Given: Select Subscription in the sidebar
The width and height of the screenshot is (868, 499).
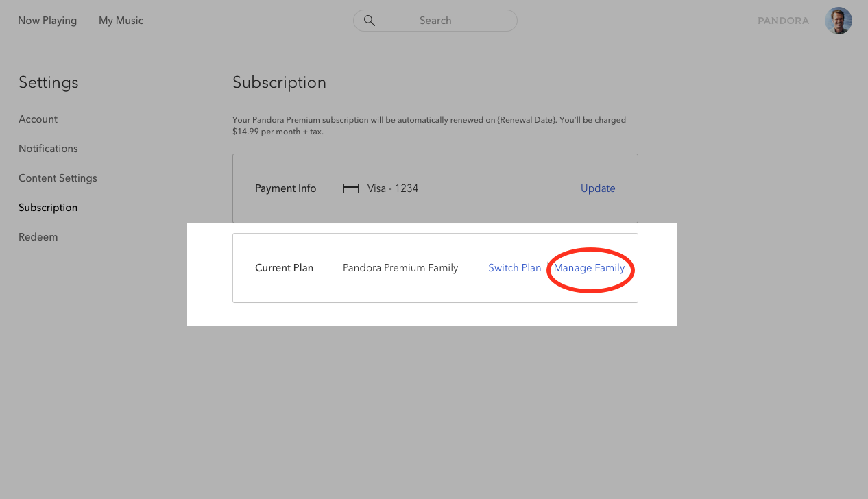Looking at the screenshot, I should 48,208.
